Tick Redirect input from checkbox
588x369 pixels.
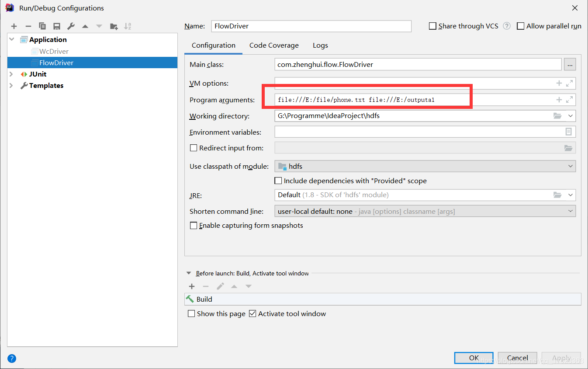[194, 148]
